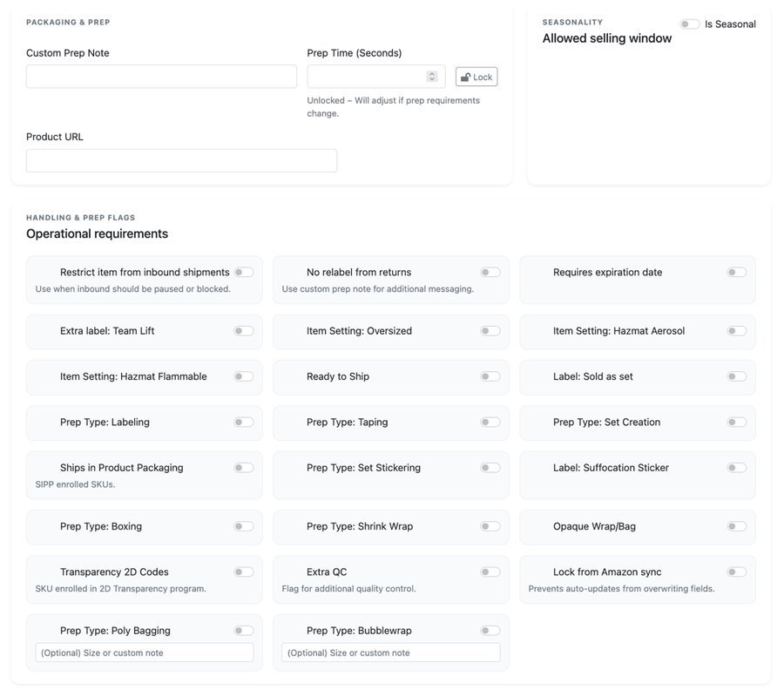
Task: Toggle Ships in Product Packaging
Action: 244,468
